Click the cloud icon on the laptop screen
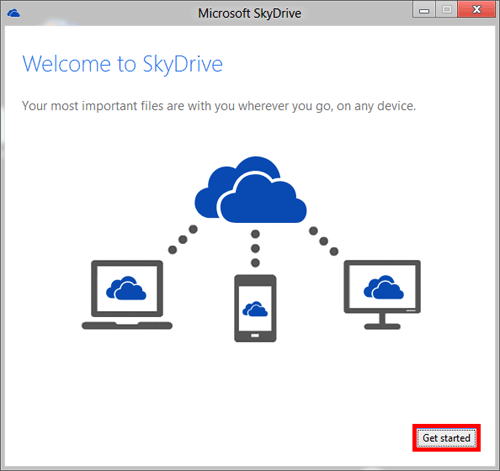This screenshot has height=471, width=500. click(x=126, y=288)
